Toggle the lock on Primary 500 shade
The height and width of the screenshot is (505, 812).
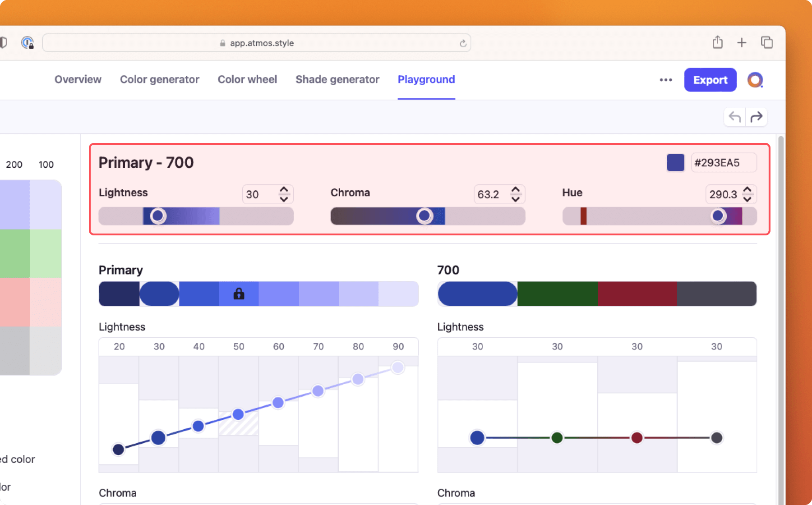(239, 294)
